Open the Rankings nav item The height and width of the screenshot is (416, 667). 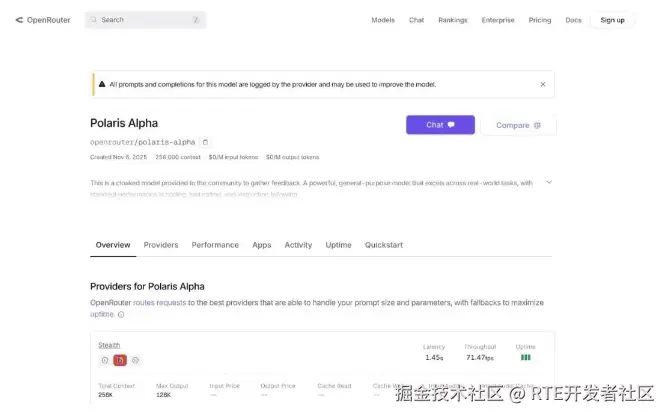click(453, 20)
